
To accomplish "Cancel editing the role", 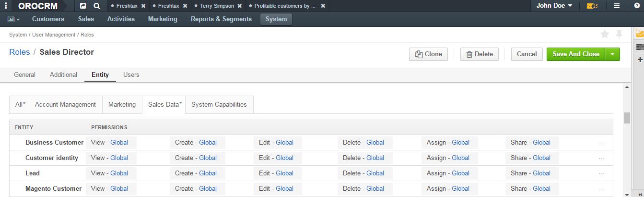I will (527, 54).
